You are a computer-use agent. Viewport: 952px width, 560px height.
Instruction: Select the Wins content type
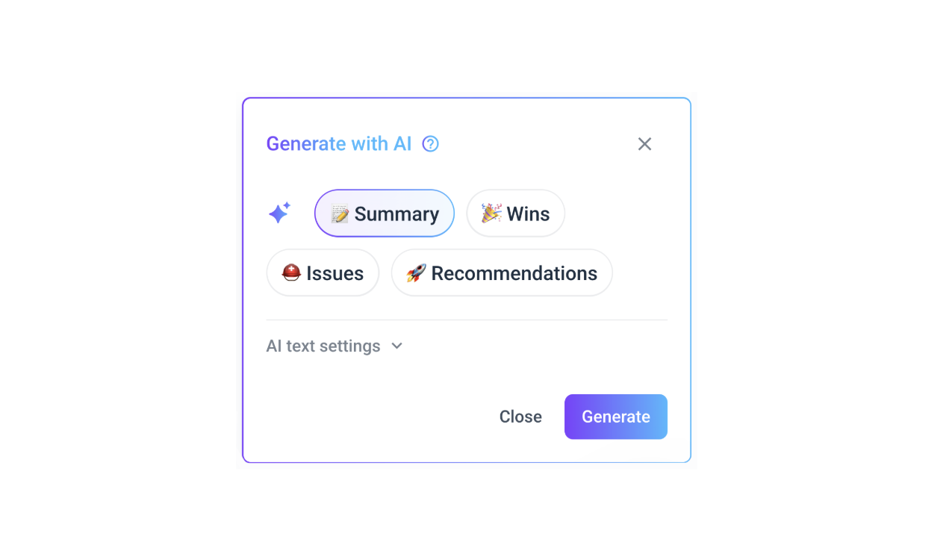click(x=515, y=214)
